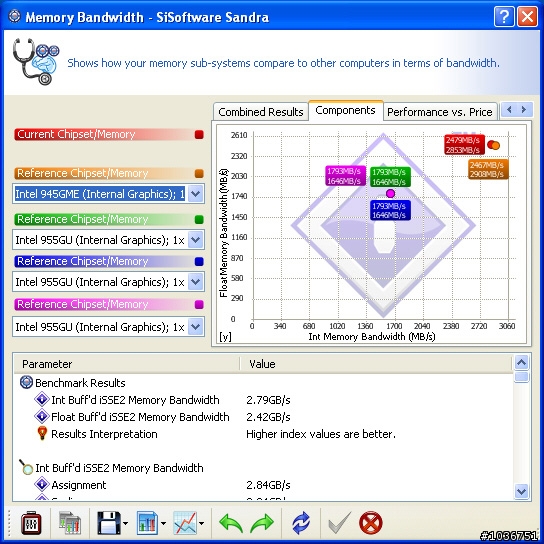Click the red 2479MB/s data label
The height and width of the screenshot is (544, 544).
(x=464, y=145)
